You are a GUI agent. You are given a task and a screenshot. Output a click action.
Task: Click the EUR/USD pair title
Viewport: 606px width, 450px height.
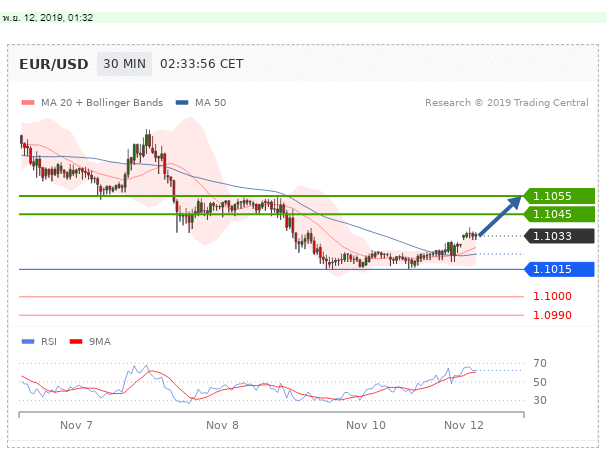(54, 64)
